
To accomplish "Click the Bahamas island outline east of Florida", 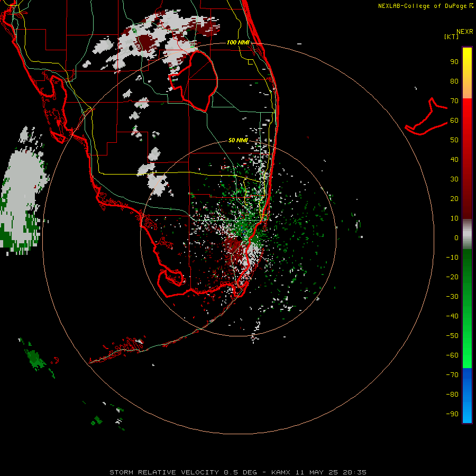I will (426, 117).
